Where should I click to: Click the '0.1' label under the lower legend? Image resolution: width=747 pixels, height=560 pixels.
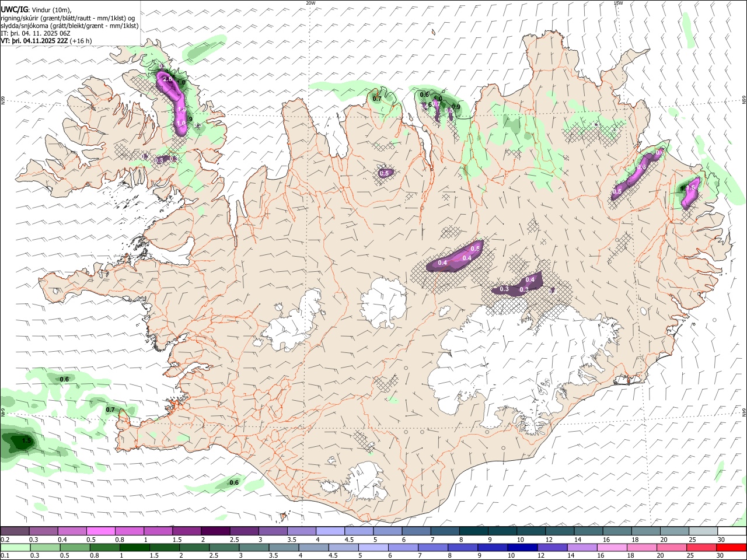(x=5, y=556)
